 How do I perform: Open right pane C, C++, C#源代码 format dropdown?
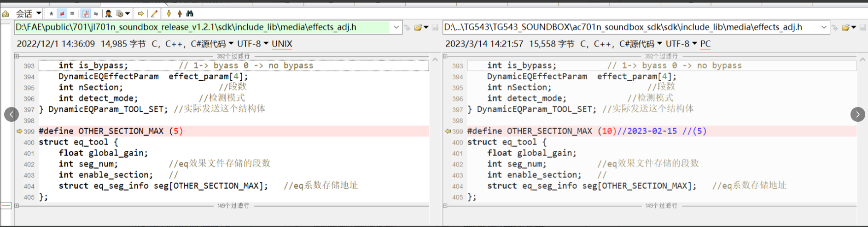621,44
